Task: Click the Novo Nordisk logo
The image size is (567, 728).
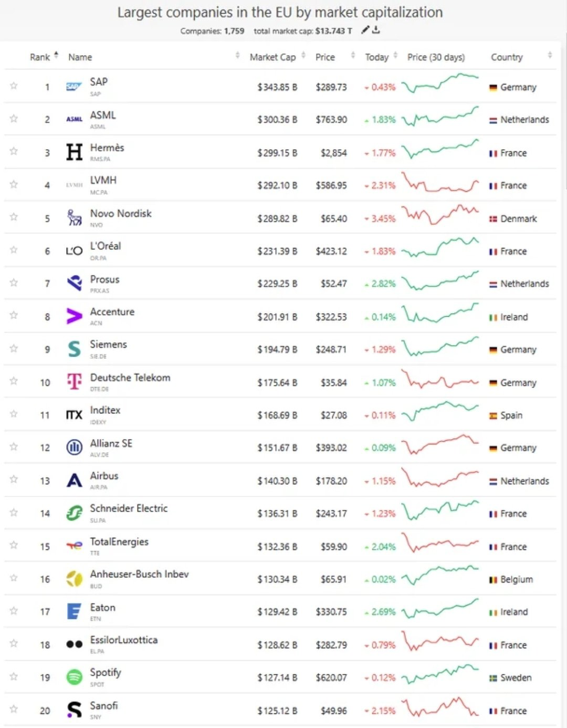Action: coord(74,217)
